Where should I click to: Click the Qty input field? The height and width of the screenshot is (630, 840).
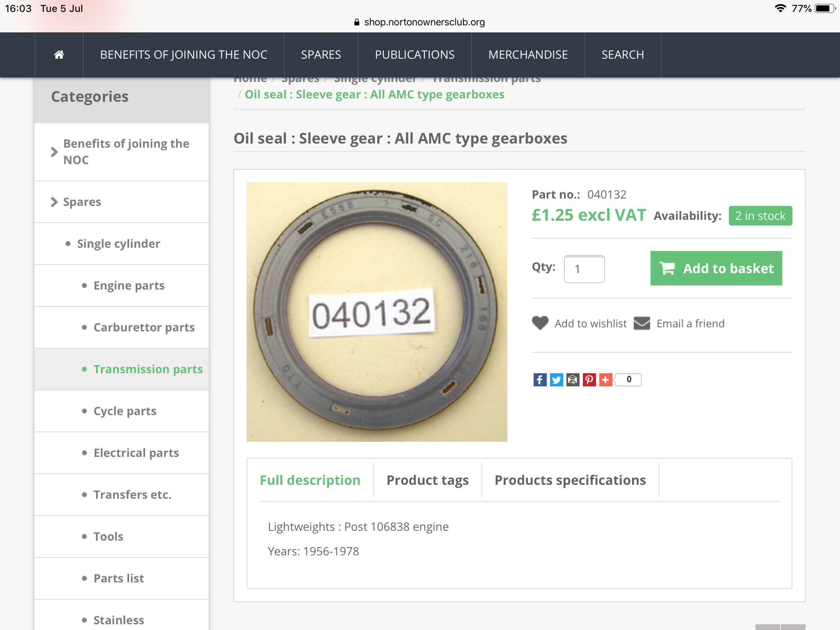click(584, 269)
